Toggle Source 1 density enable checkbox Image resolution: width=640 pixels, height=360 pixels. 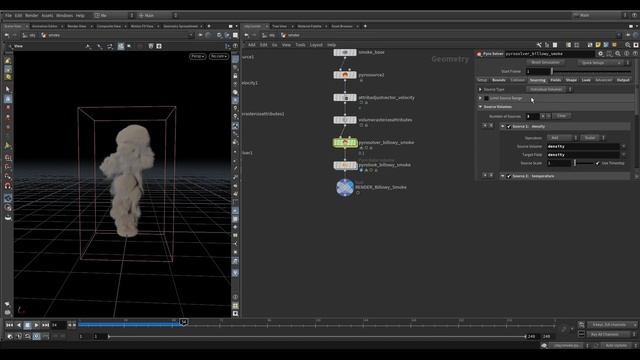pos(509,127)
